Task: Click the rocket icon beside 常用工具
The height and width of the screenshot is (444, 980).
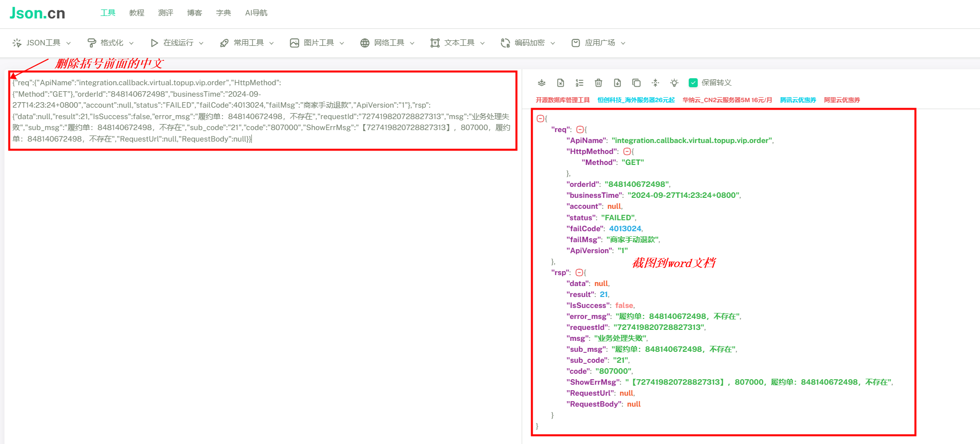Action: (224, 43)
